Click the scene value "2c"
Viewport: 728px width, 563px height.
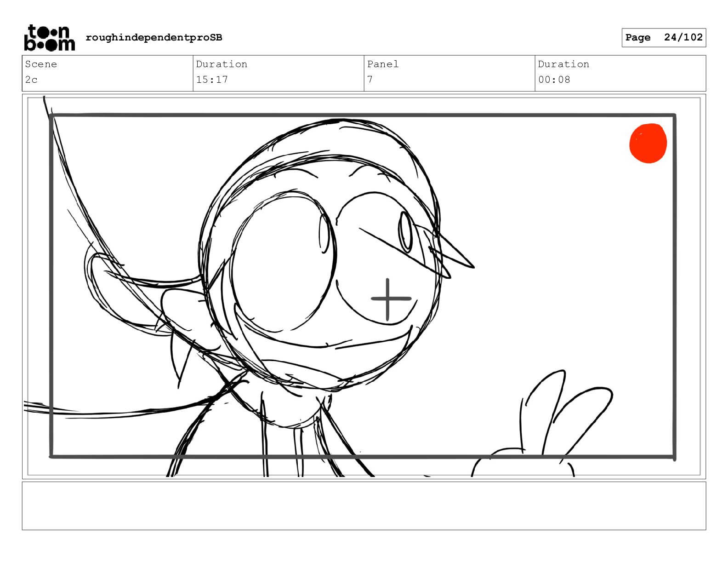(x=31, y=80)
